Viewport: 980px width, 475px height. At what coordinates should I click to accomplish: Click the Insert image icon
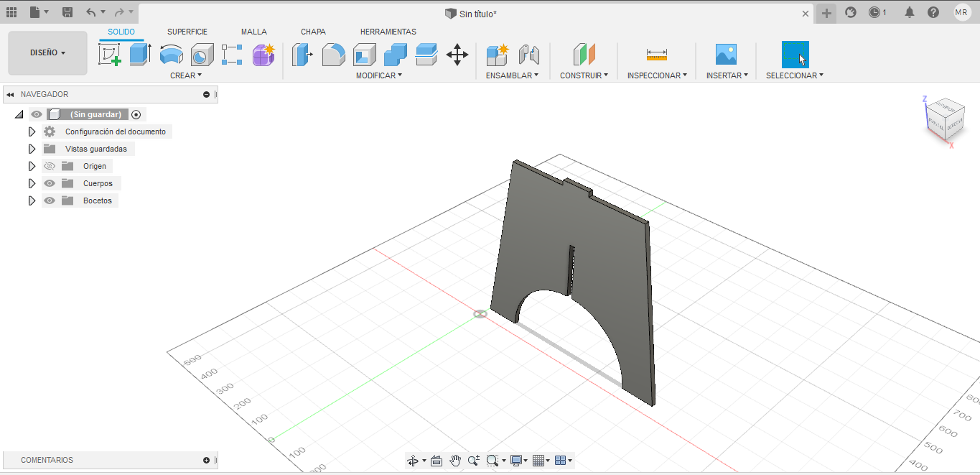[726, 55]
